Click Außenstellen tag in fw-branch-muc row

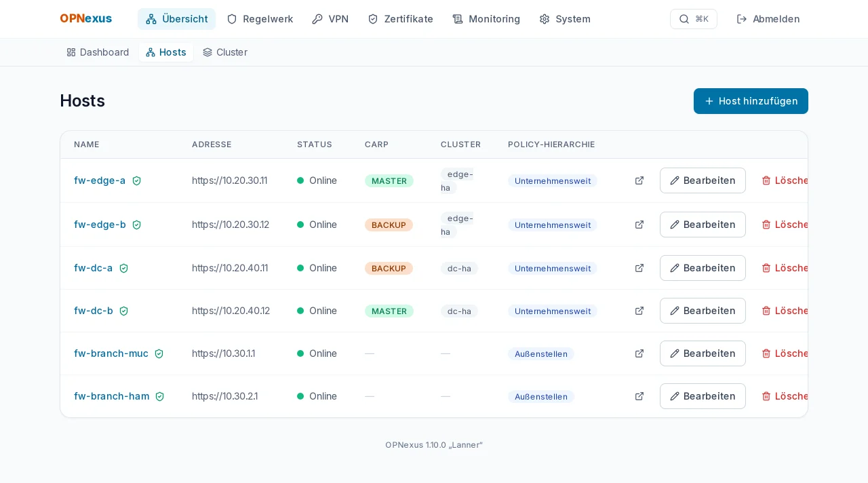[x=541, y=353]
